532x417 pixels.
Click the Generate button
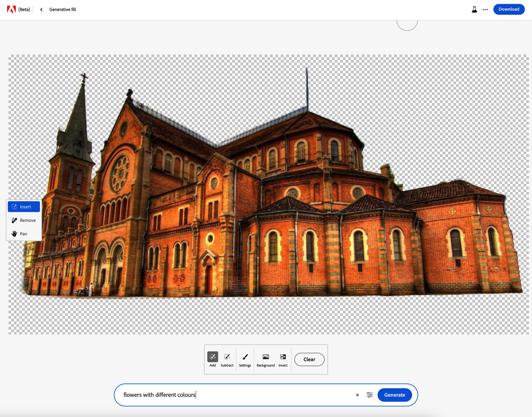pyautogui.click(x=394, y=395)
